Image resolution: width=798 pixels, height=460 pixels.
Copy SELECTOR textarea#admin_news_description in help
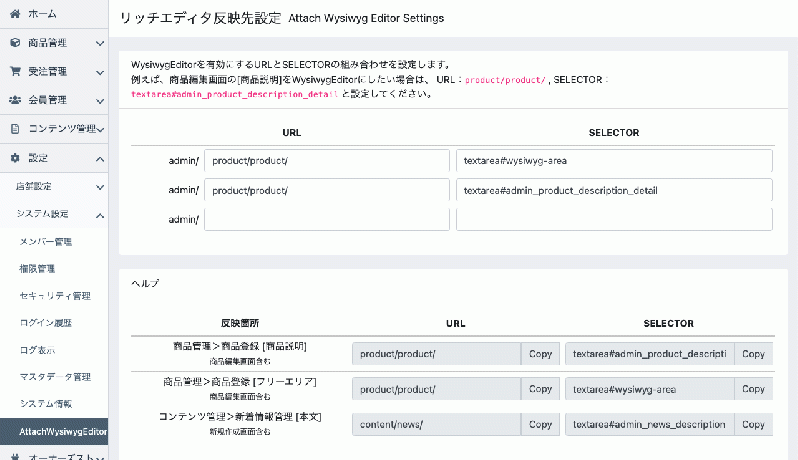click(x=753, y=424)
